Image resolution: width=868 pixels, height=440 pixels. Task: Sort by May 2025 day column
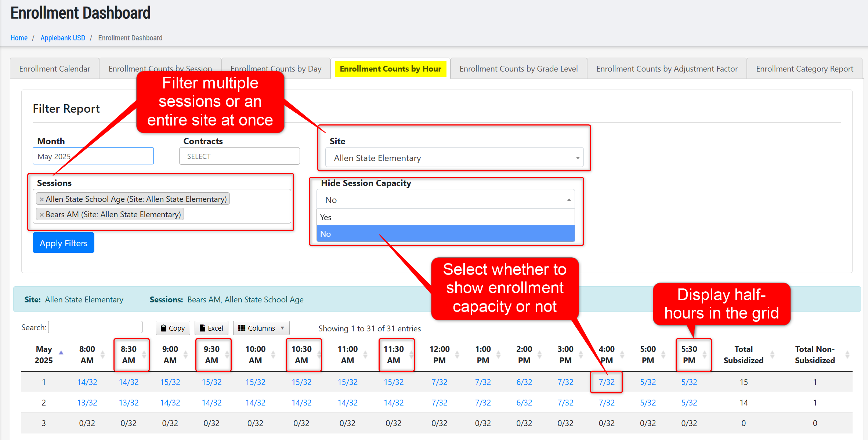(44, 354)
